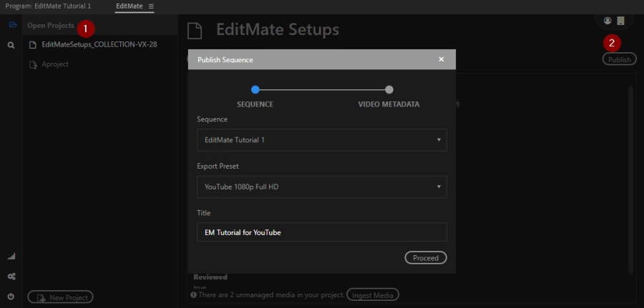Select the EditMateSetups_COLLECTION-VX-28 project
Screen dimensions: 644x308
point(99,44)
